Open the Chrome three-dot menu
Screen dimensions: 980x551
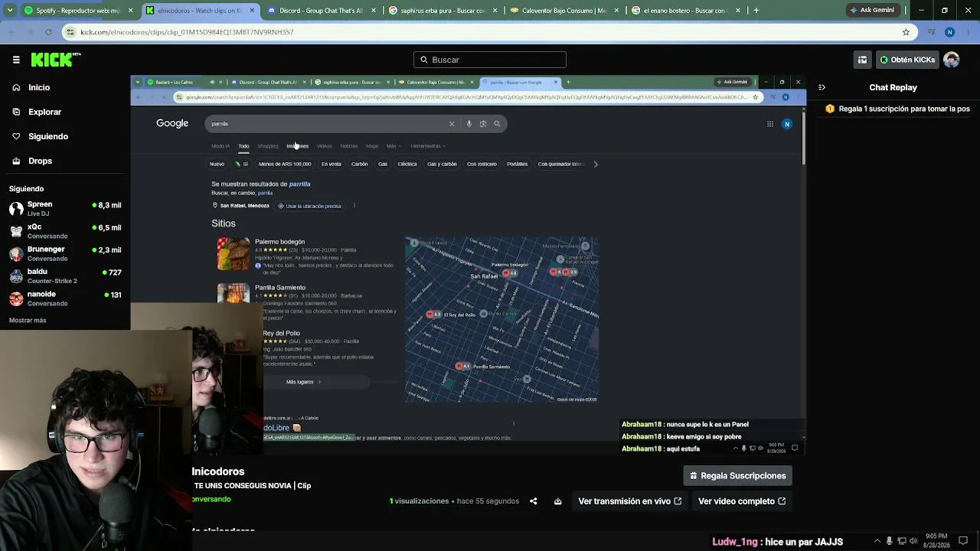(x=969, y=32)
